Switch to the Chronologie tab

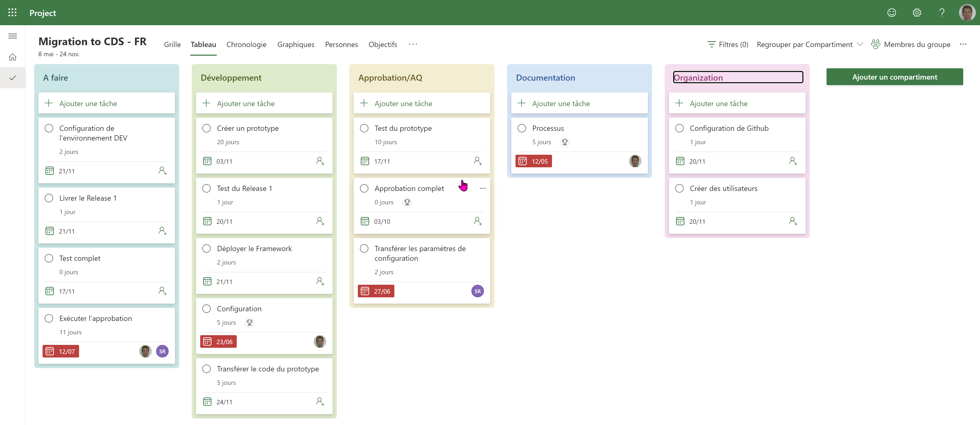click(246, 44)
